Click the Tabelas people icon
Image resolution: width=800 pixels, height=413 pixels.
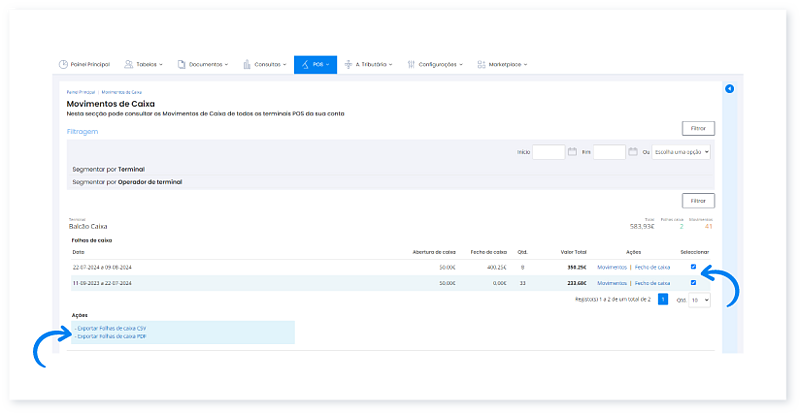[129, 64]
